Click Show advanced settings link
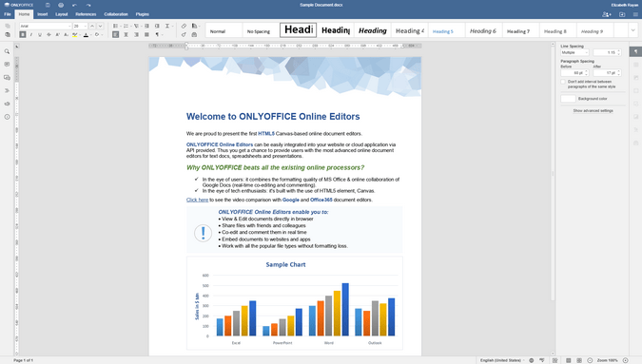Image resolution: width=642 pixels, height=364 pixels. [x=593, y=110]
